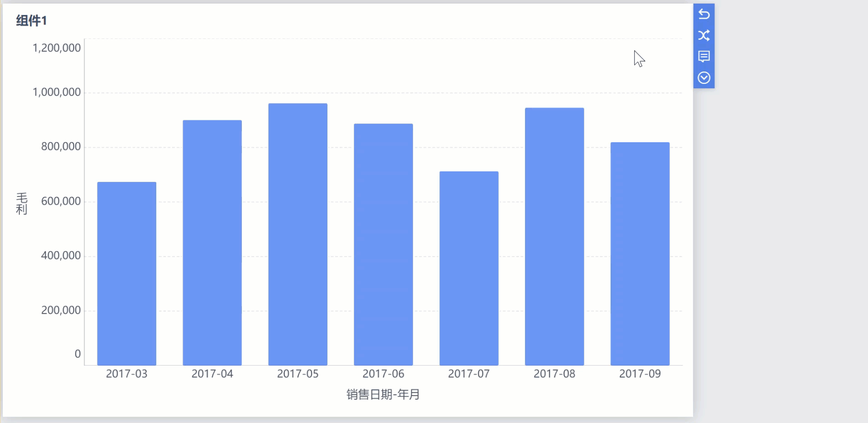Select the 2017-09 bar
868x423 pixels.
point(640,253)
